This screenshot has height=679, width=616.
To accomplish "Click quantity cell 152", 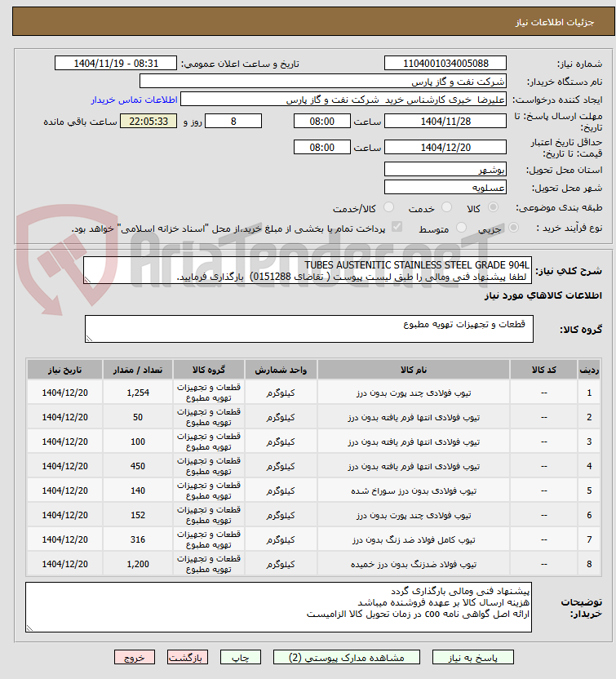I will click(138, 515).
